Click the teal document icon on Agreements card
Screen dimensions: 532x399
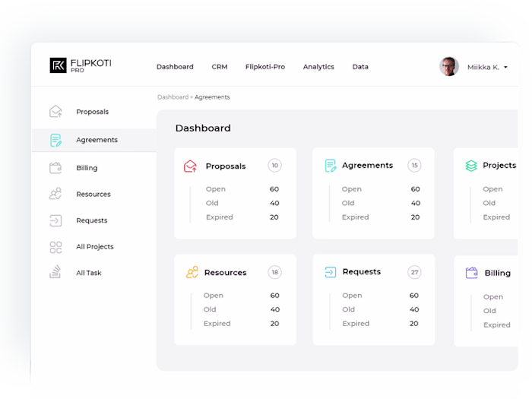pyautogui.click(x=330, y=166)
